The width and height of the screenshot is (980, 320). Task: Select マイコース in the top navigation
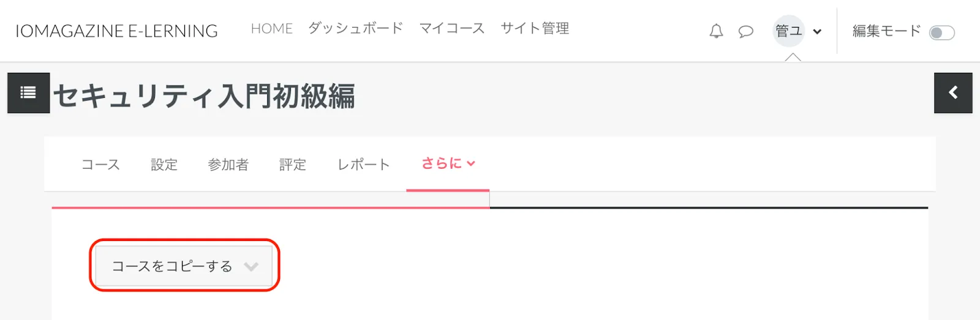point(451,29)
